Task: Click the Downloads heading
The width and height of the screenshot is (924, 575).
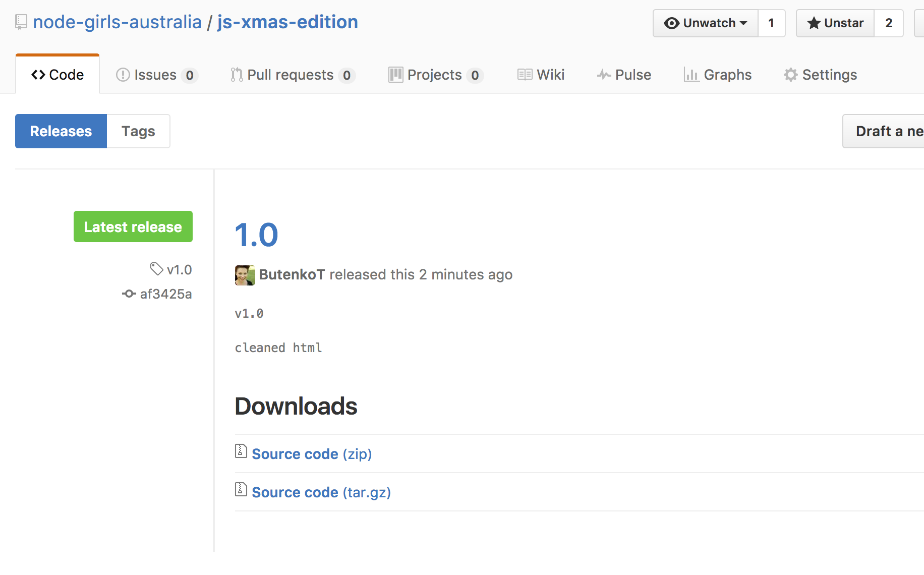Action: click(x=296, y=406)
